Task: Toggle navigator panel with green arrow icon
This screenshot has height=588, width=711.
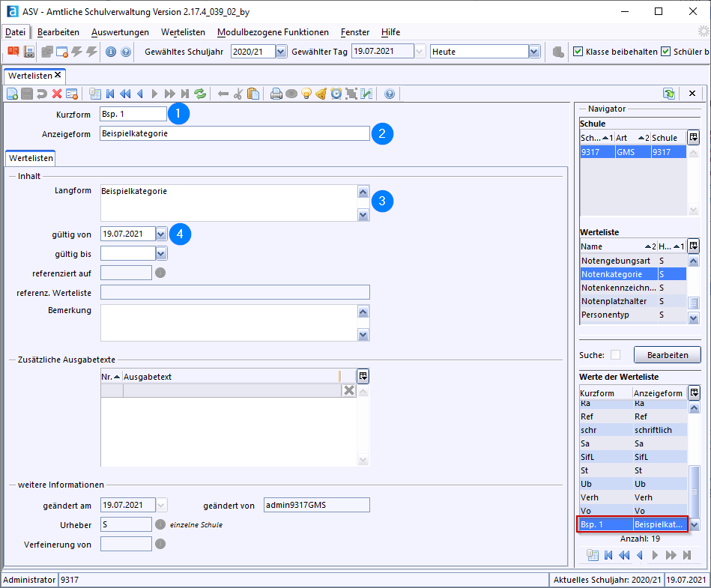Action: (669, 94)
